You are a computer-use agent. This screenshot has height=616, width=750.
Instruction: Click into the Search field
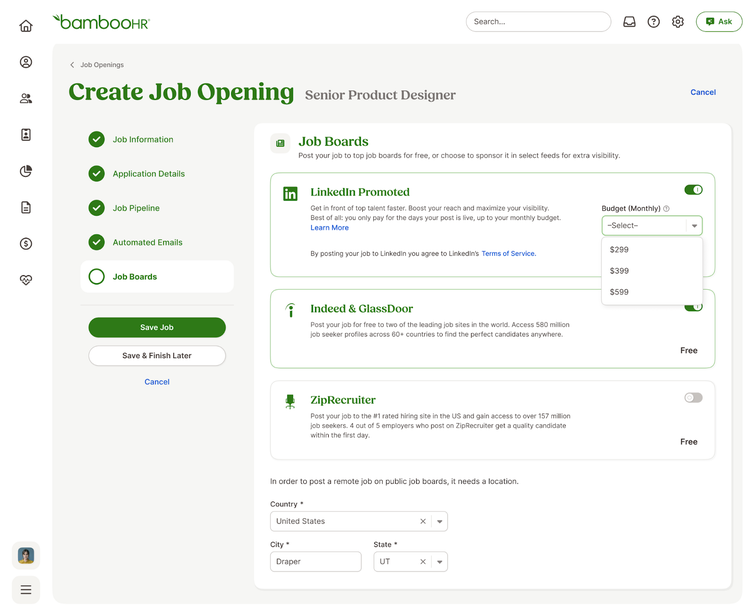[x=539, y=22]
